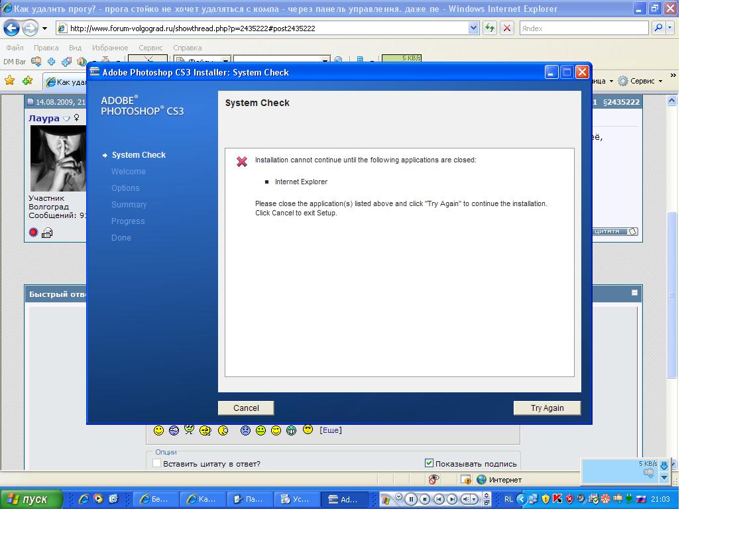Click the Cancel button in installer
This screenshot has width=747, height=560.
click(x=246, y=408)
